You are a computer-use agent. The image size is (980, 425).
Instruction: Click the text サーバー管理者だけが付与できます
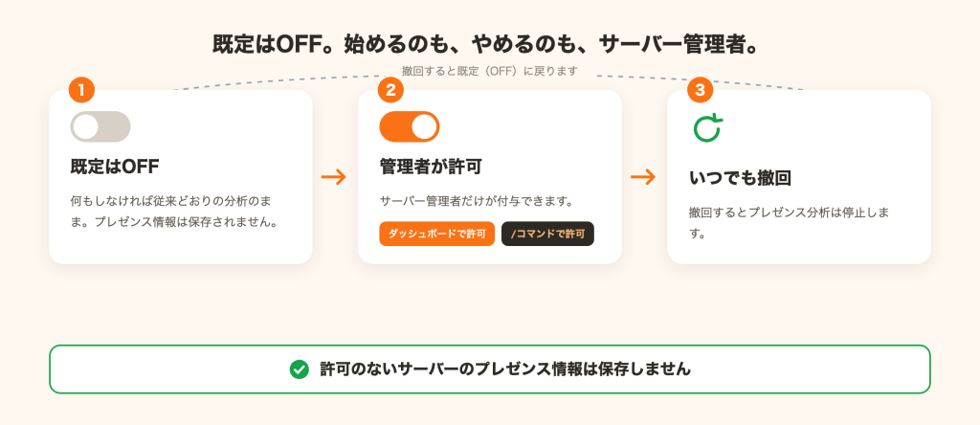[x=477, y=201]
